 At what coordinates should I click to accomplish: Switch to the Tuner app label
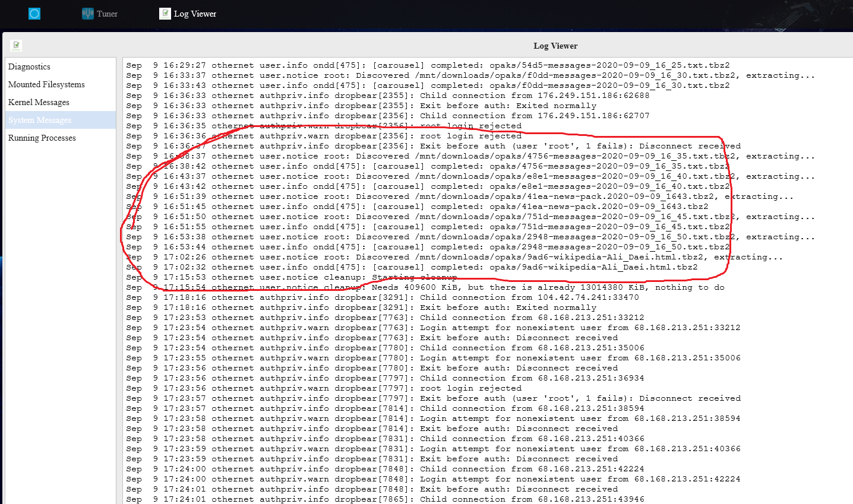108,14
